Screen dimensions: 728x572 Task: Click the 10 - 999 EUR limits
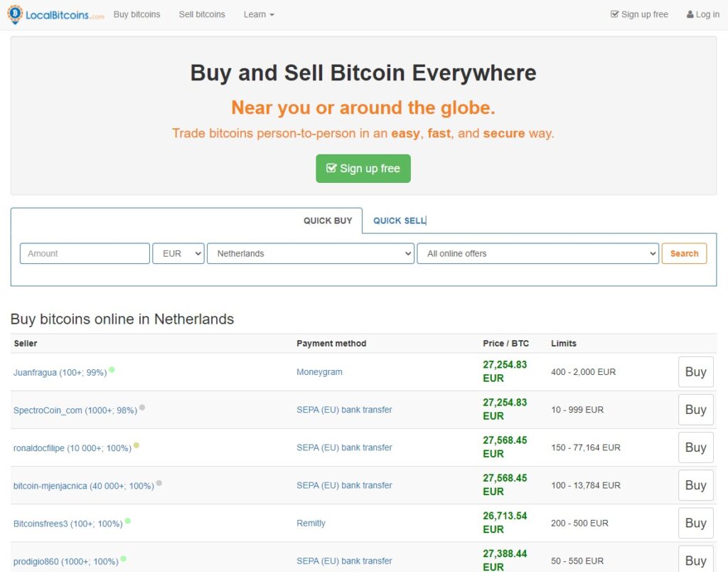577,409
